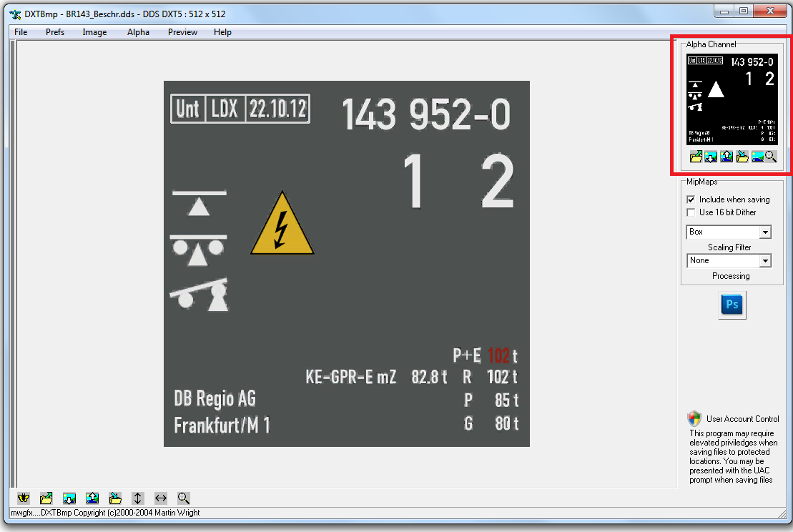Click the butterfly icon in the bottom toolbar
793x532 pixels.
[x=24, y=498]
